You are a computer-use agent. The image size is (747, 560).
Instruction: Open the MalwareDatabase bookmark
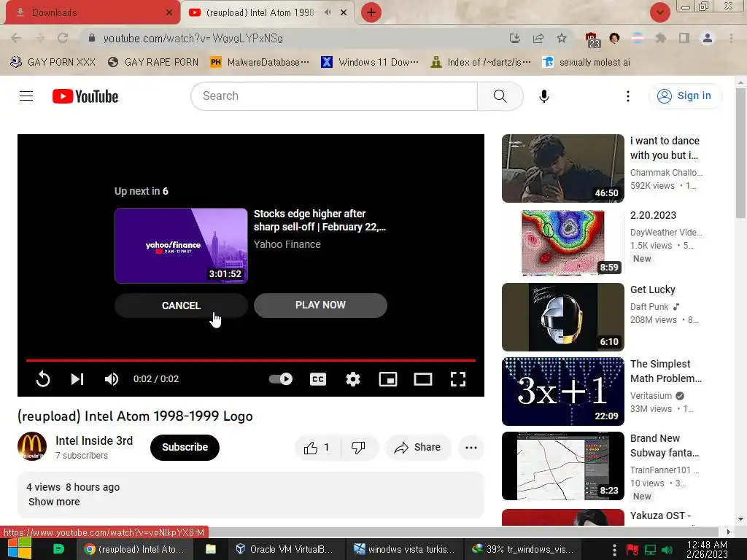[260, 62]
